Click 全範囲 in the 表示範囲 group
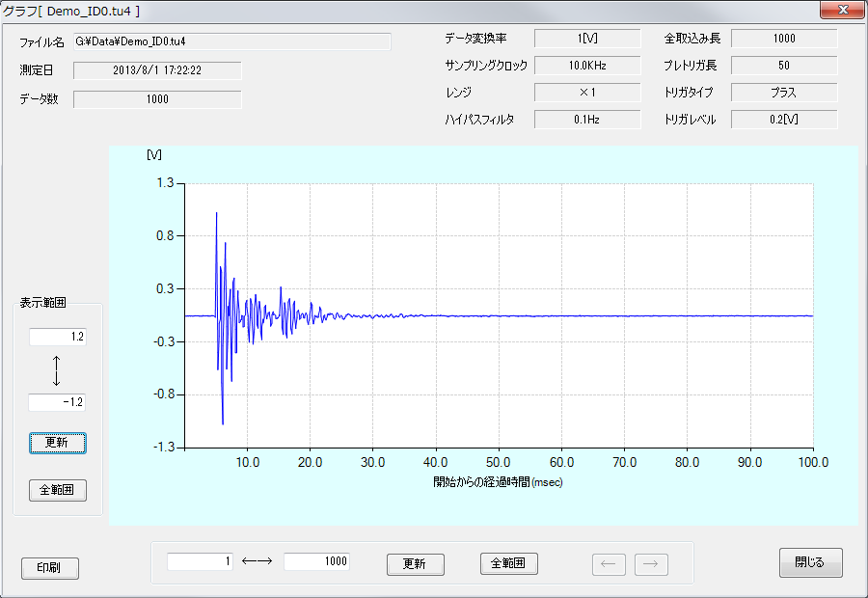The image size is (868, 598). pos(57,490)
